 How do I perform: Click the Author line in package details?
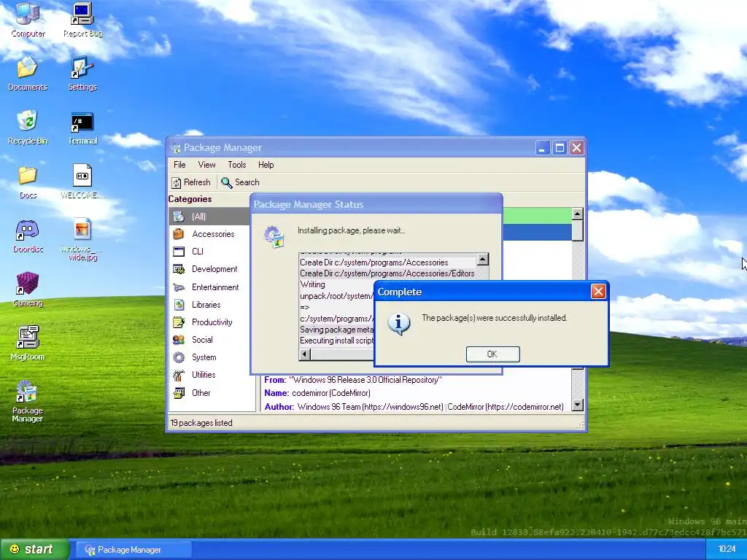click(414, 407)
